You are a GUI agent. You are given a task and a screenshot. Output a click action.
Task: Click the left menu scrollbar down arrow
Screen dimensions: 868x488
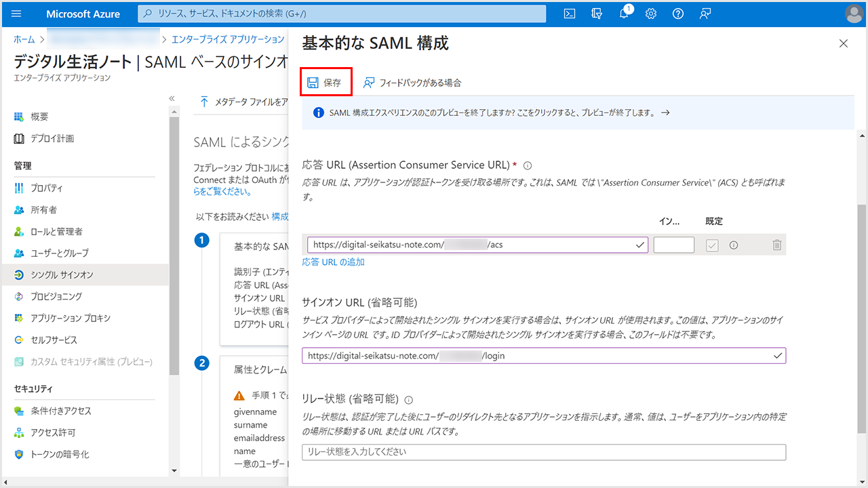tap(174, 470)
